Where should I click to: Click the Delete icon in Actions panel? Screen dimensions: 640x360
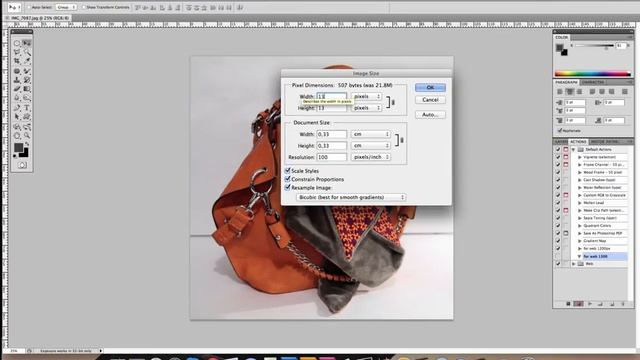[x=623, y=304]
